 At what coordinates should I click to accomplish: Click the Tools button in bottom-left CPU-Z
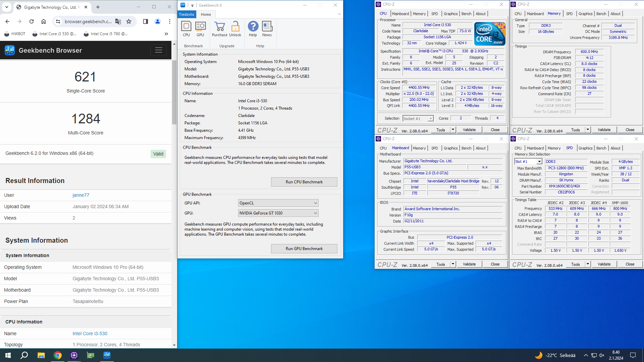click(441, 264)
